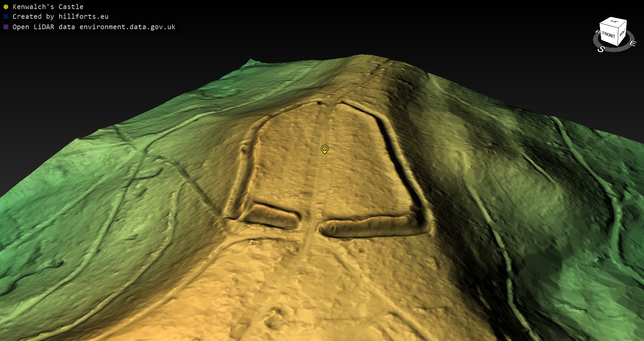The width and height of the screenshot is (644, 341).
Task: Select the yellow location pin on the hillfort
Action: click(324, 149)
